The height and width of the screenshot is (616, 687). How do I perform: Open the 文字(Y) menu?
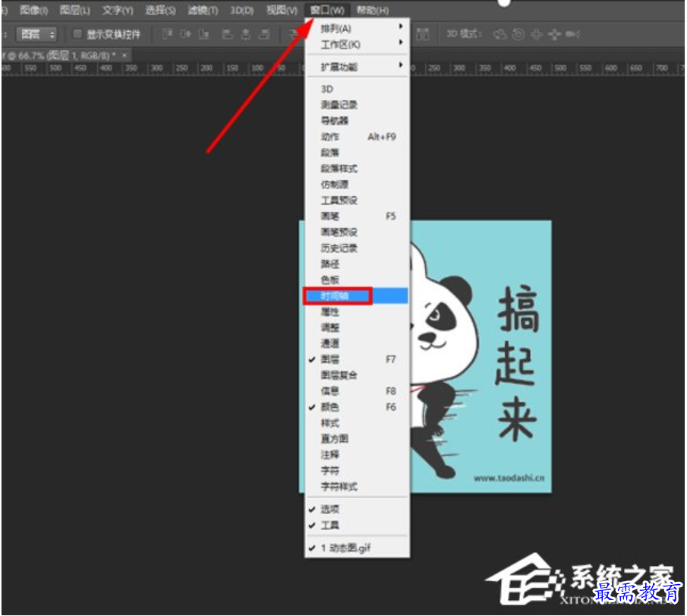coord(118,10)
